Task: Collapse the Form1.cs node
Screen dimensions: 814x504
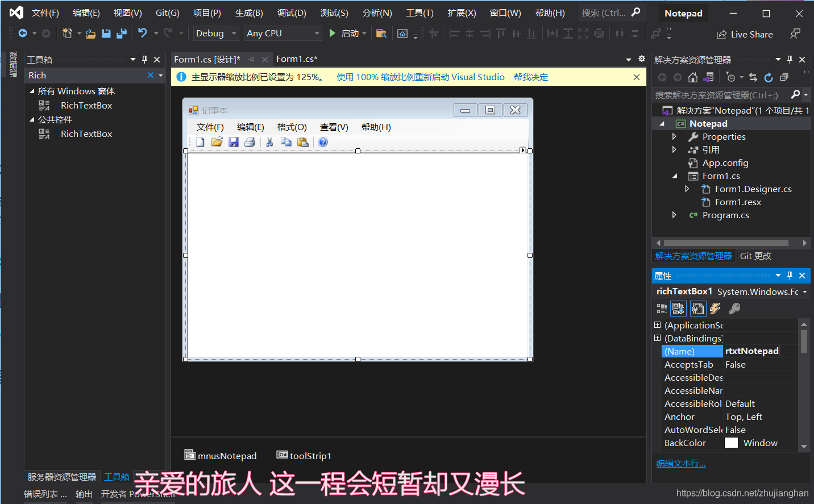Action: coord(675,176)
